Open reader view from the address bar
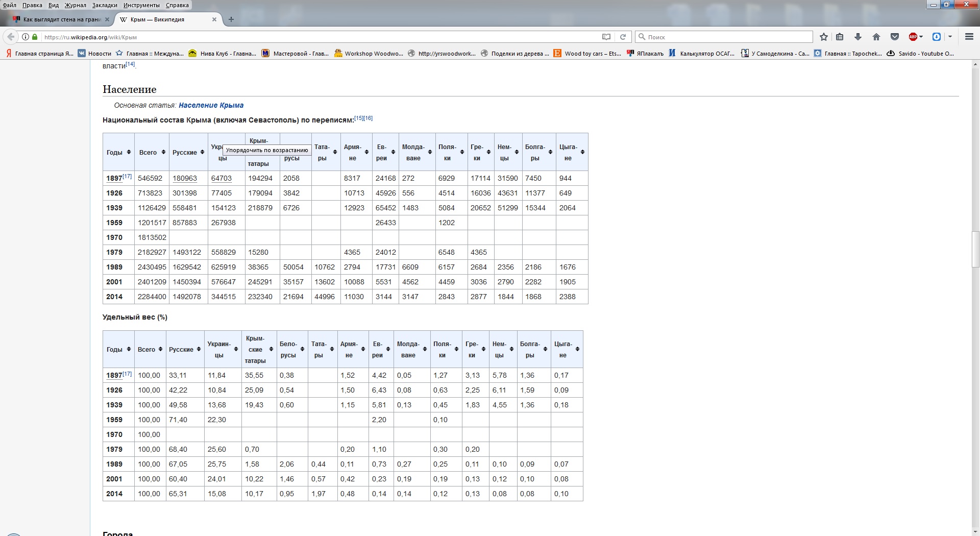Screen dimensions: 980x536 click(606, 37)
